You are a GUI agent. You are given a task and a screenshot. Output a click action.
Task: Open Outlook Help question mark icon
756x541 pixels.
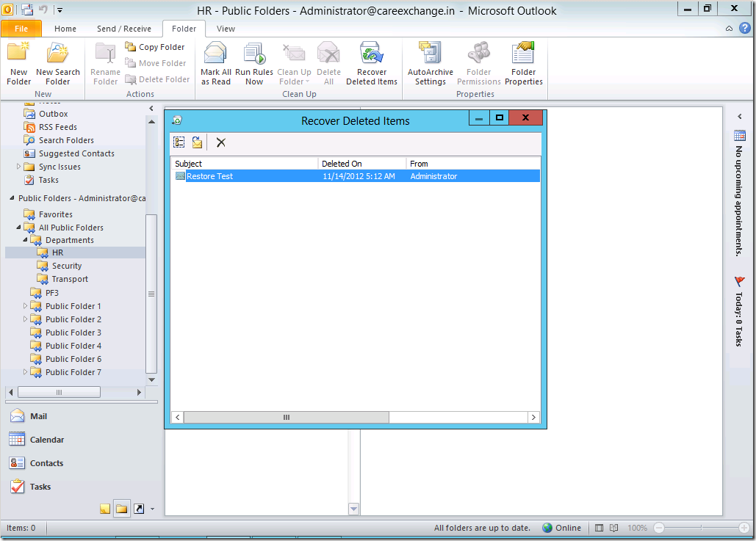[x=745, y=28]
